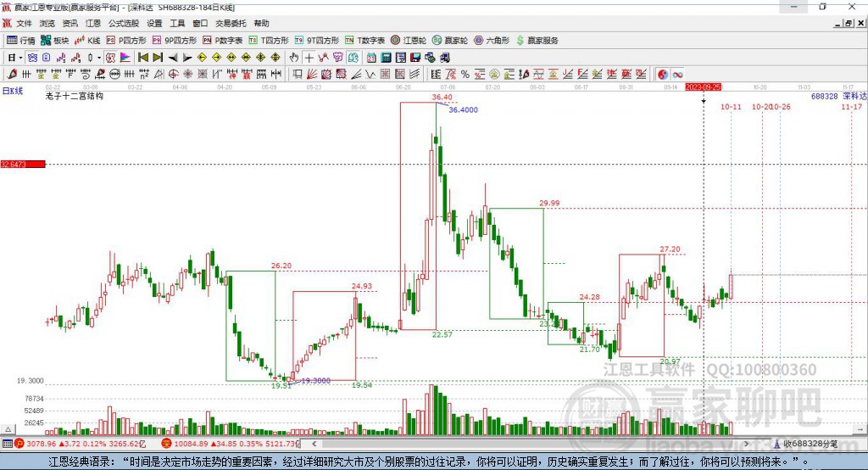This screenshot has height=470, width=868.
Task: Open the T四方形 tool
Action: [x=269, y=41]
